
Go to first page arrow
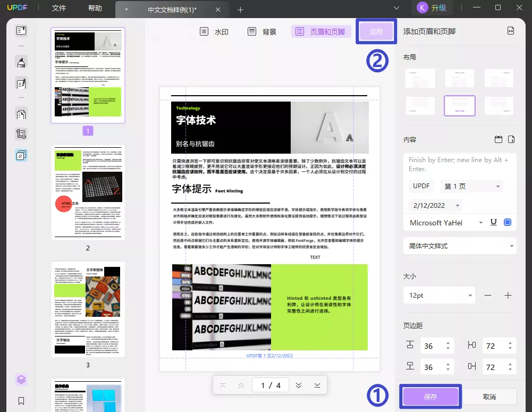(x=223, y=385)
